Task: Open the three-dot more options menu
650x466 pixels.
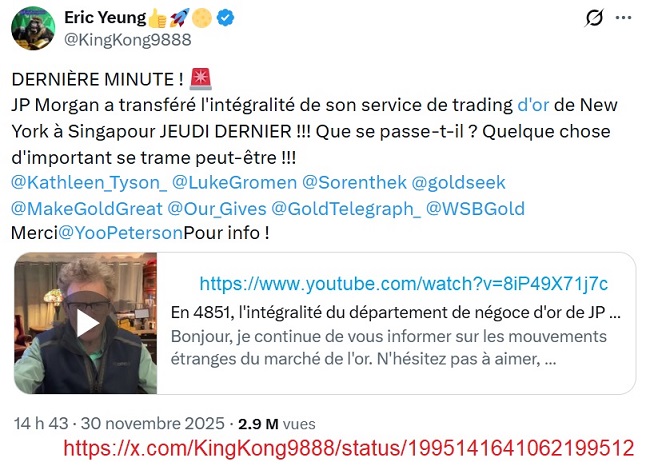Action: click(x=623, y=18)
